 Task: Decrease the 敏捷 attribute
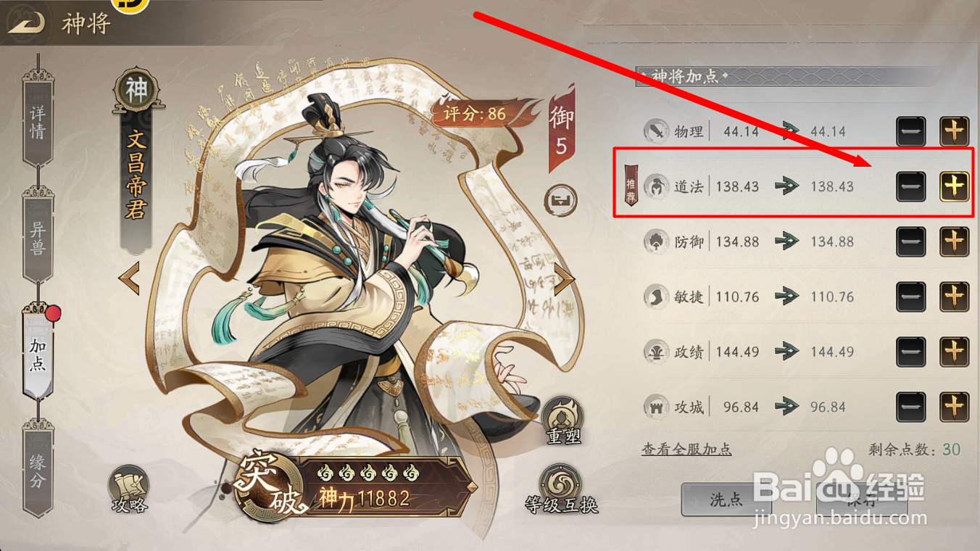[911, 297]
